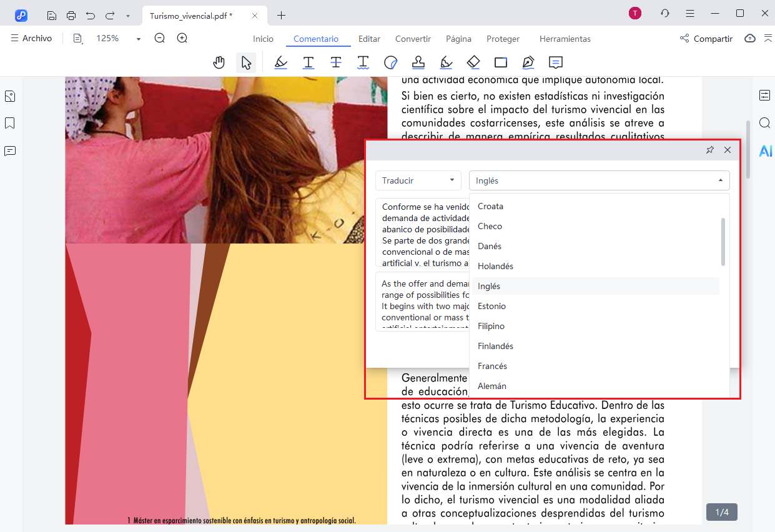
Task: Switch to the Editar tab
Action: [x=369, y=39]
